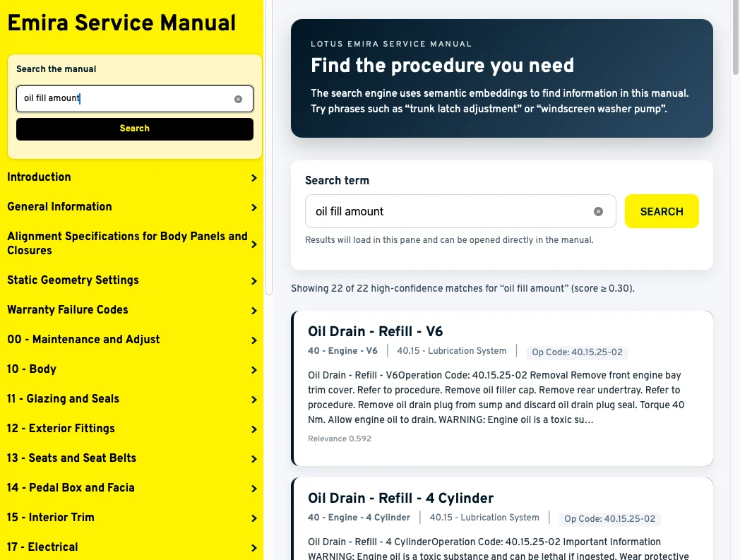Expand the 15 - Interior Trim chevron
Image resolution: width=740 pixels, height=560 pixels.
[253, 518]
